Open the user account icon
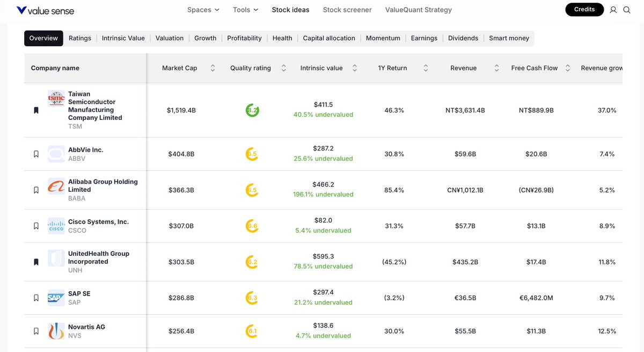The image size is (644, 352). click(613, 10)
